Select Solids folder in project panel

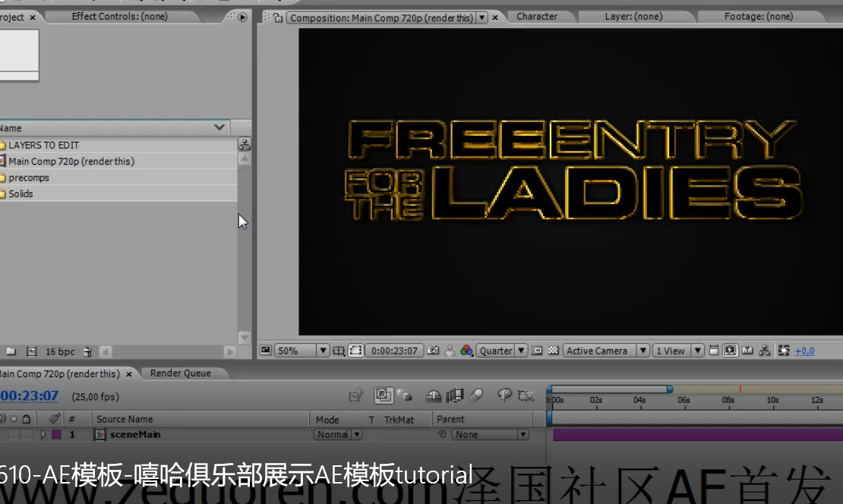pos(21,194)
